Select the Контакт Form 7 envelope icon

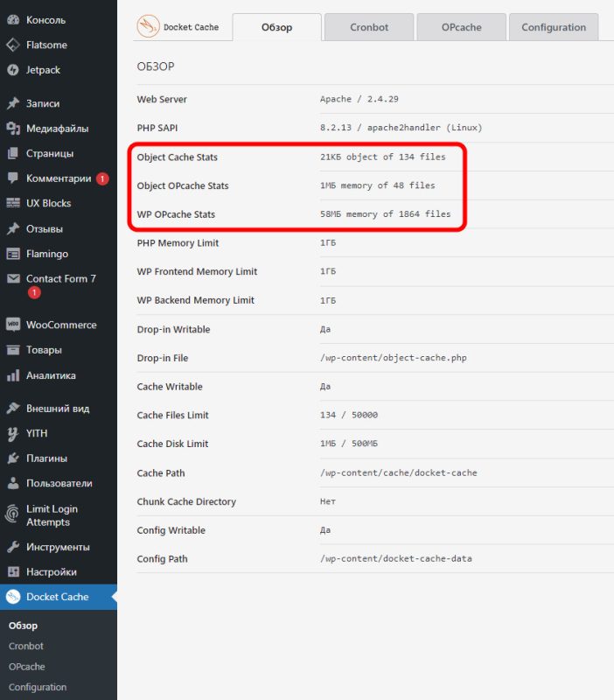click(x=13, y=279)
